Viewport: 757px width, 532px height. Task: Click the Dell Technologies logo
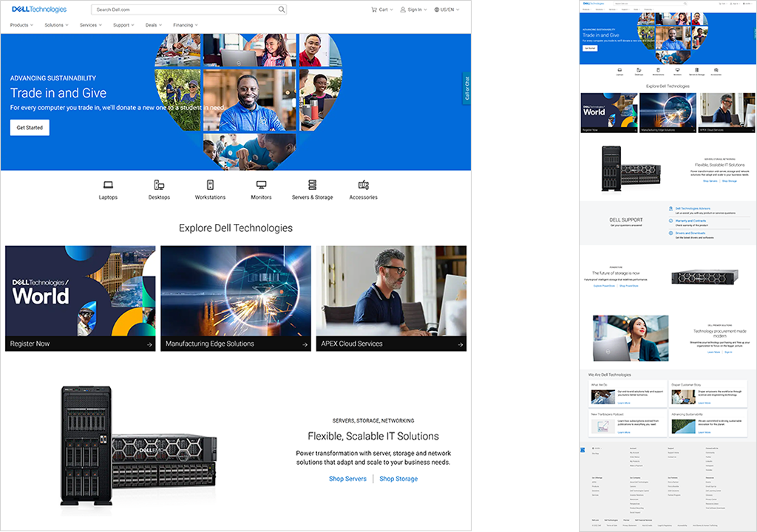(38, 10)
